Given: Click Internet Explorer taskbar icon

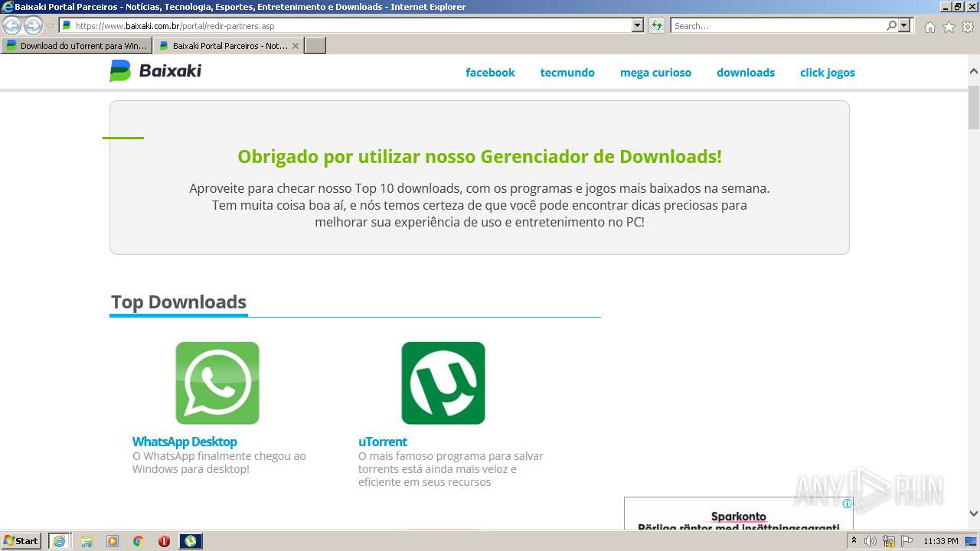Looking at the screenshot, I should [59, 541].
